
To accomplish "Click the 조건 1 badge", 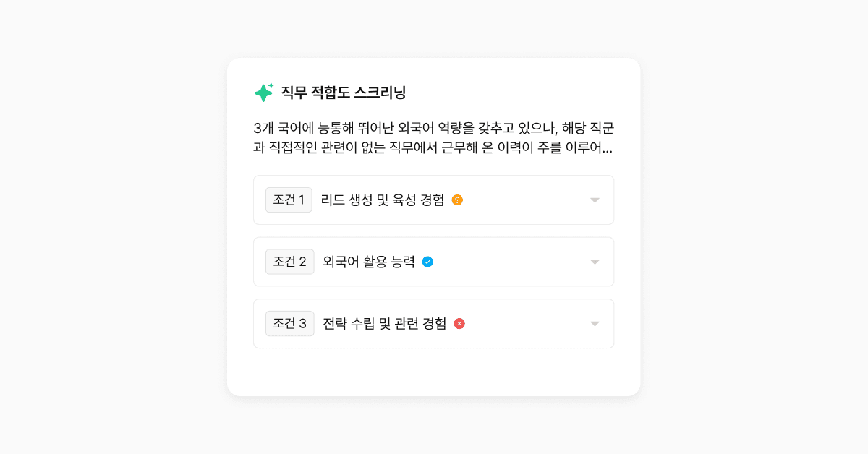I will pos(289,200).
